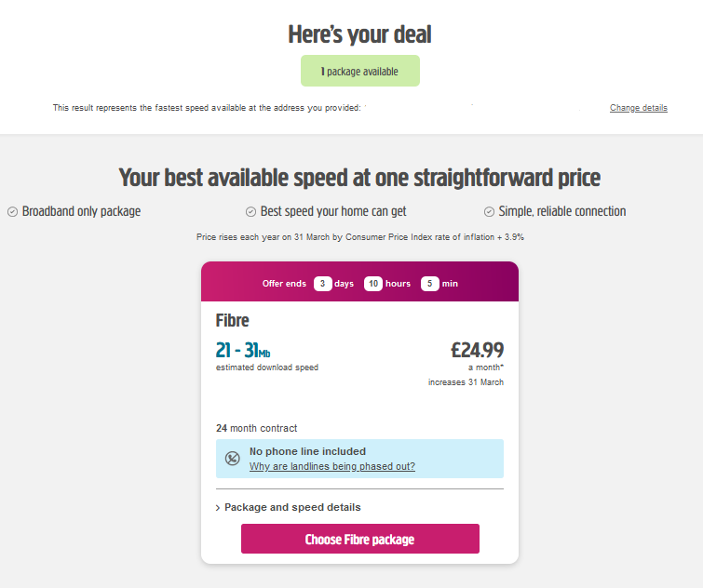Expand Package and speed details
Screen dimensions: 703x588
pyautogui.click(x=291, y=507)
